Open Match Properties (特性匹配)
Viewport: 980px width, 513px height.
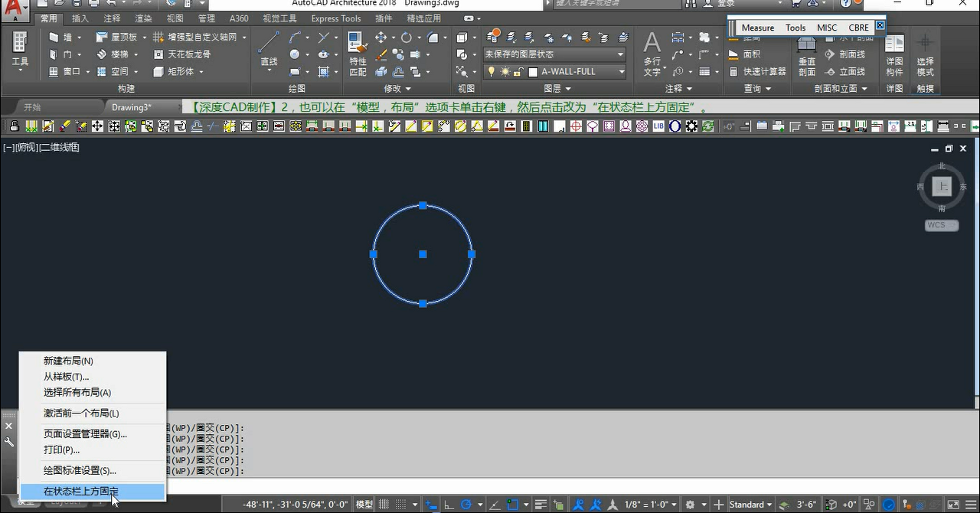(358, 54)
